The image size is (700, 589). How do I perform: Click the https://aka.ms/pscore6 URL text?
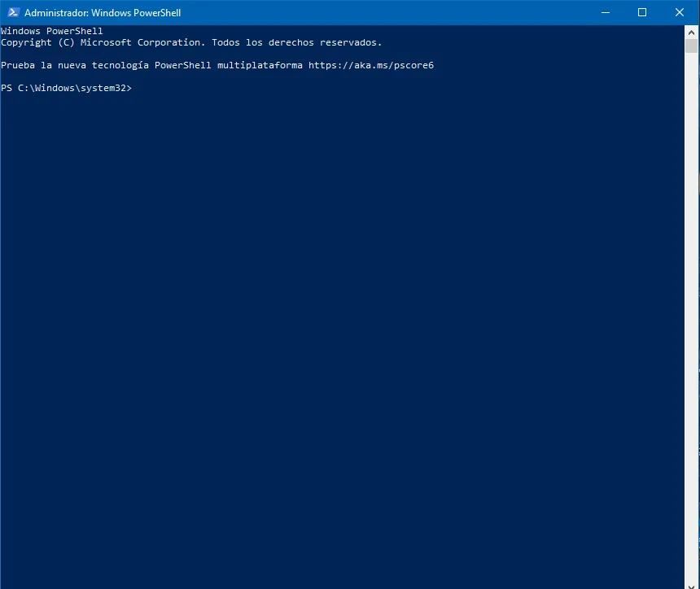pos(371,65)
